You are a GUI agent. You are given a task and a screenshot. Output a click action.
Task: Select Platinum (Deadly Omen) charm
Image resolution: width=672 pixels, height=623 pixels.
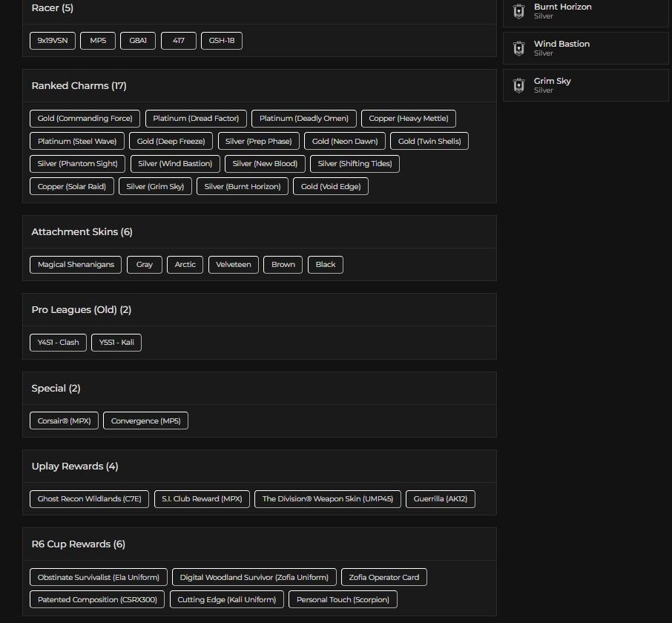[304, 119]
